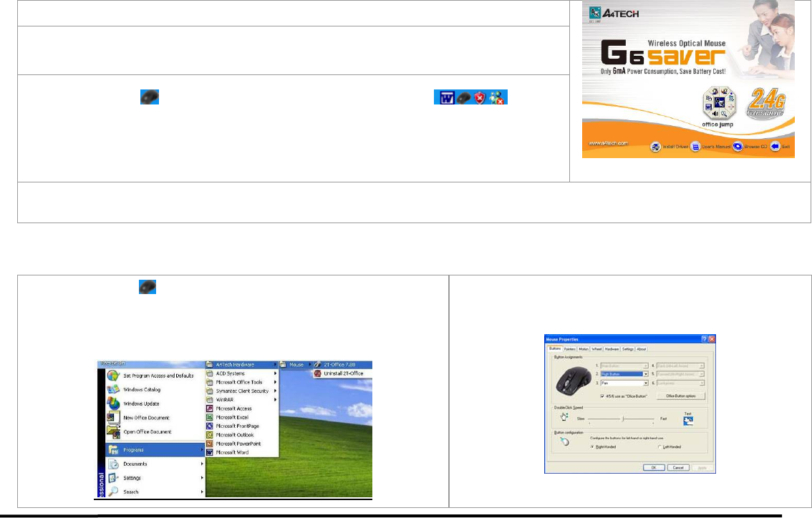Click Apply in Mouse Properties
Viewport: 812px width, 518px height.
tap(702, 467)
